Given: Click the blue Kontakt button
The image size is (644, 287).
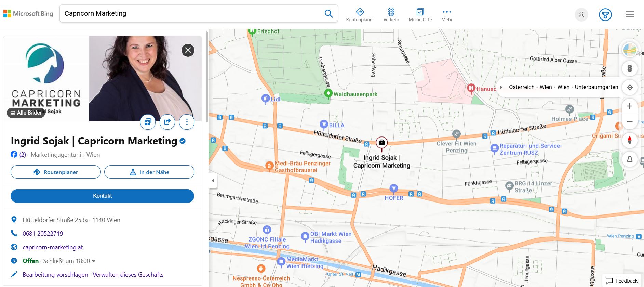Looking at the screenshot, I should pos(102,196).
